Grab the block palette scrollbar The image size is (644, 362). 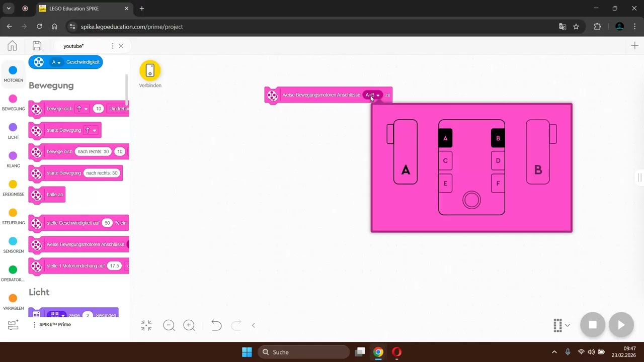tap(127, 89)
